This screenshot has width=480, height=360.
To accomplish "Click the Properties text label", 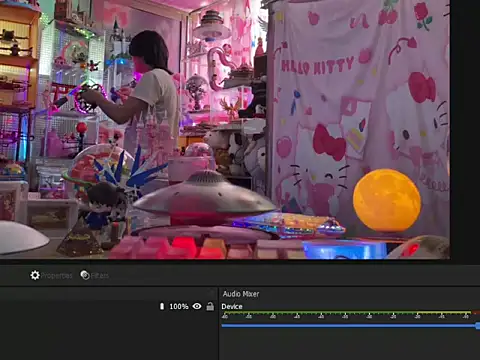I will pyautogui.click(x=56, y=276).
